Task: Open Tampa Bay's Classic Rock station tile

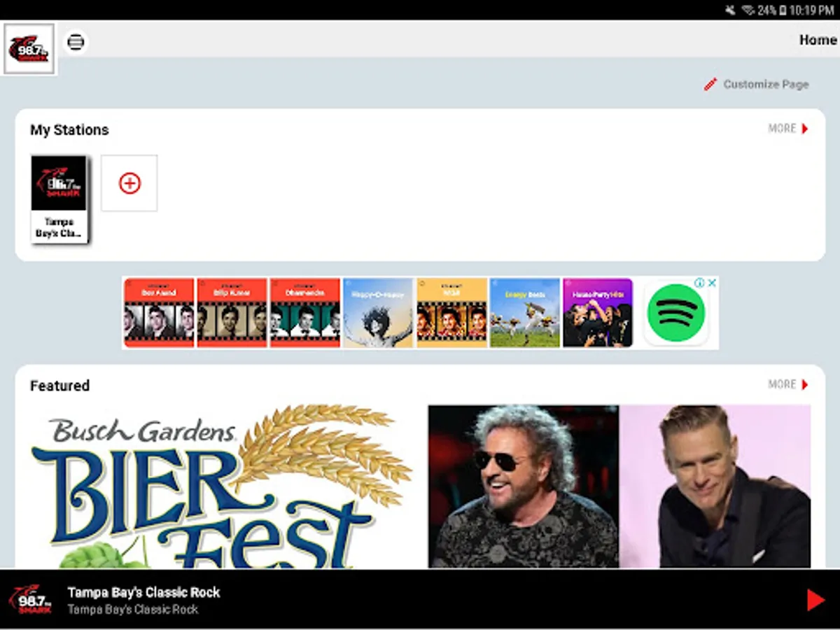Action: tap(59, 199)
